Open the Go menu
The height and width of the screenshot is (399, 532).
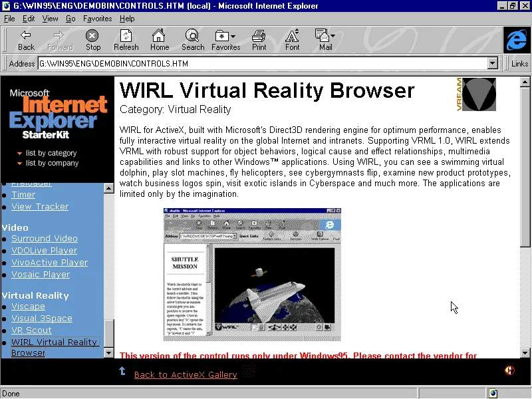coord(70,19)
